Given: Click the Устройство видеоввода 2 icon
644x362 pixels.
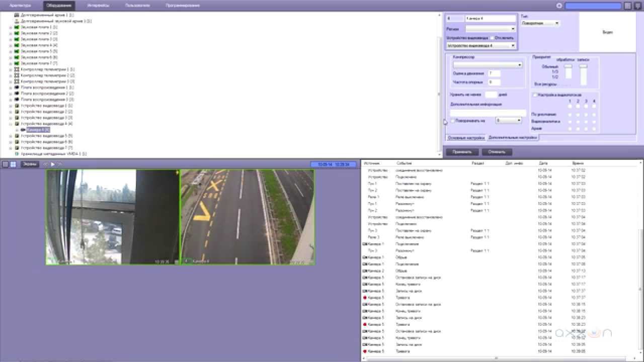Looking at the screenshot, I should pyautogui.click(x=17, y=112).
